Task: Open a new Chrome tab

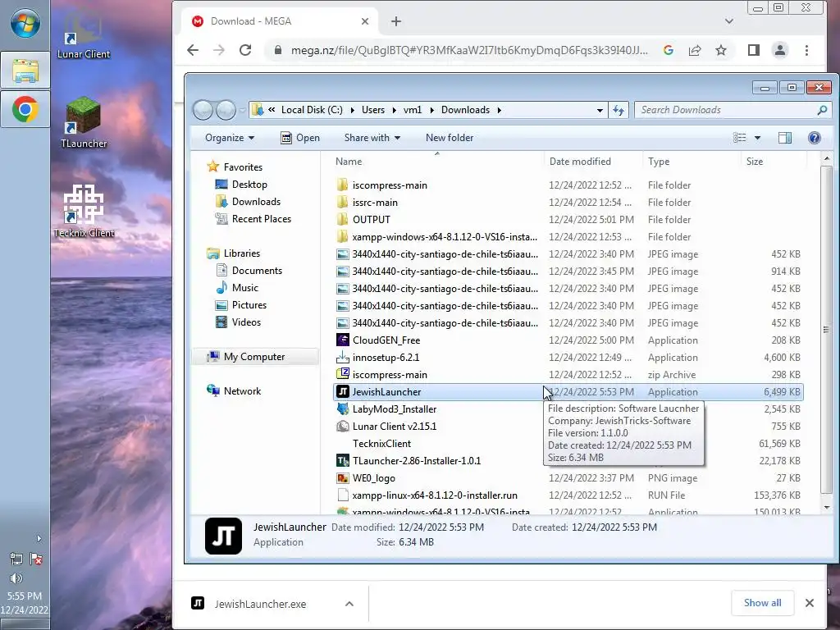Action: coord(396,21)
